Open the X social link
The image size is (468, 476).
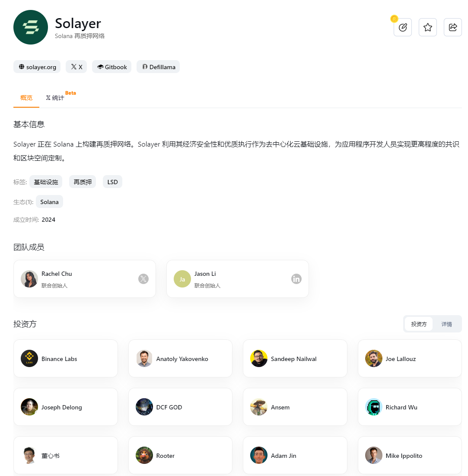(x=76, y=67)
